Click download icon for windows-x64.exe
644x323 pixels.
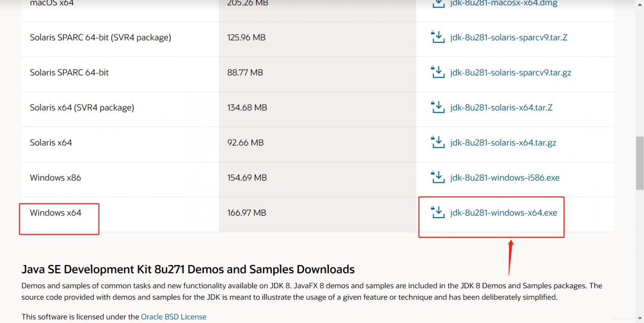click(438, 213)
